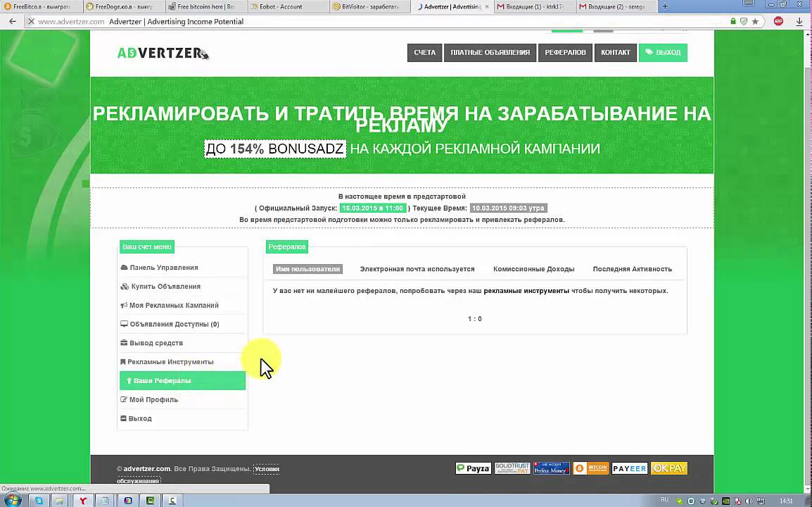Open the browser hamburger menu icon
Image resolution: width=812 pixels, height=507 pixels.
pos(748,4)
